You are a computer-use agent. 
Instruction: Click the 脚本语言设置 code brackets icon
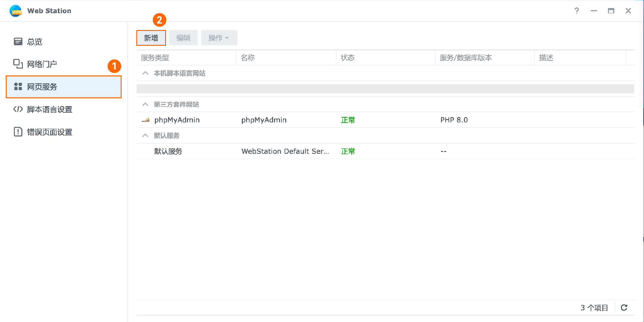(x=18, y=109)
